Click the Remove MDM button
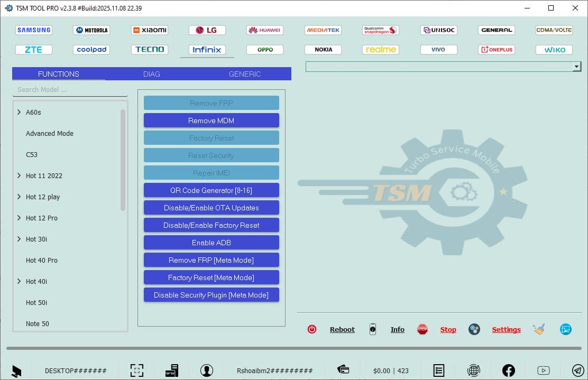The image size is (588, 380). [x=211, y=120]
